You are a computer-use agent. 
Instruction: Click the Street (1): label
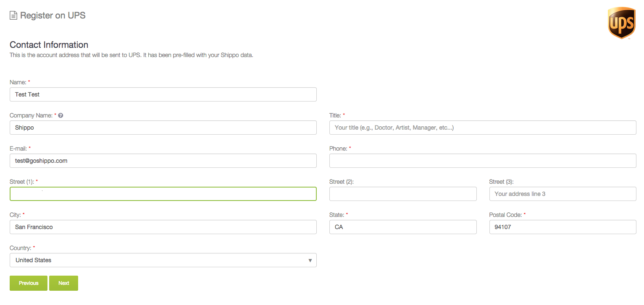coord(22,182)
